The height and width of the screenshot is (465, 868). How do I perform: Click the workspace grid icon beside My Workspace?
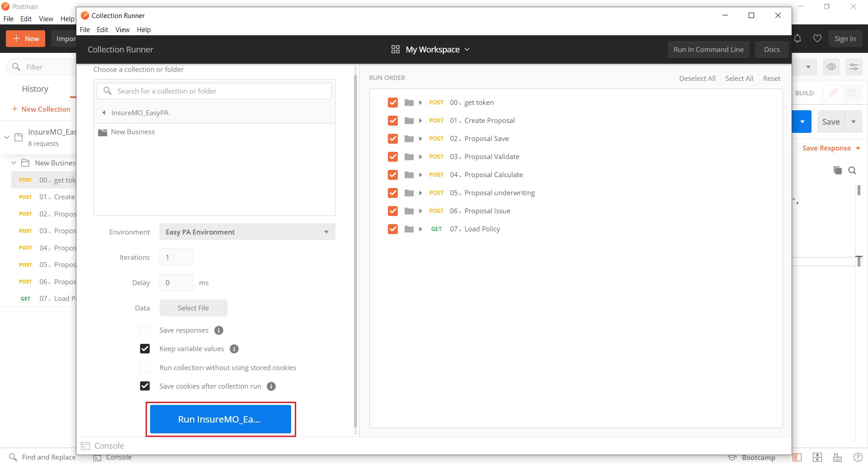(x=396, y=49)
